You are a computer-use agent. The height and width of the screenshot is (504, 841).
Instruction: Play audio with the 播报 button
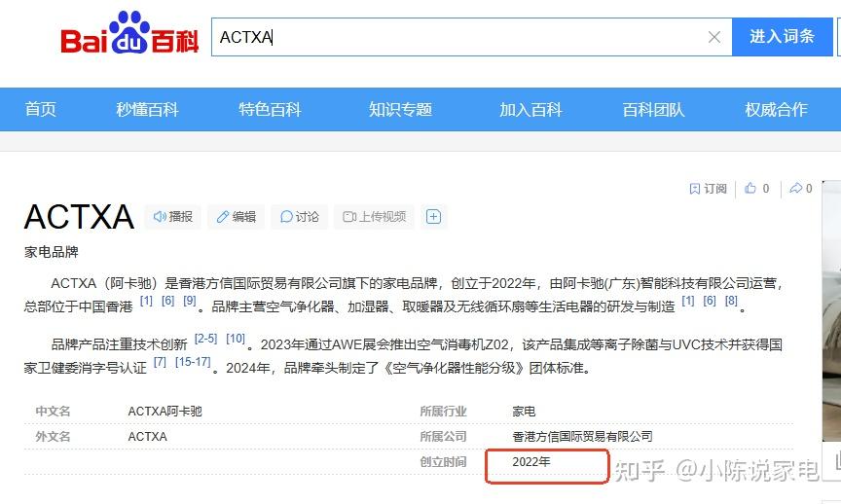click(172, 217)
